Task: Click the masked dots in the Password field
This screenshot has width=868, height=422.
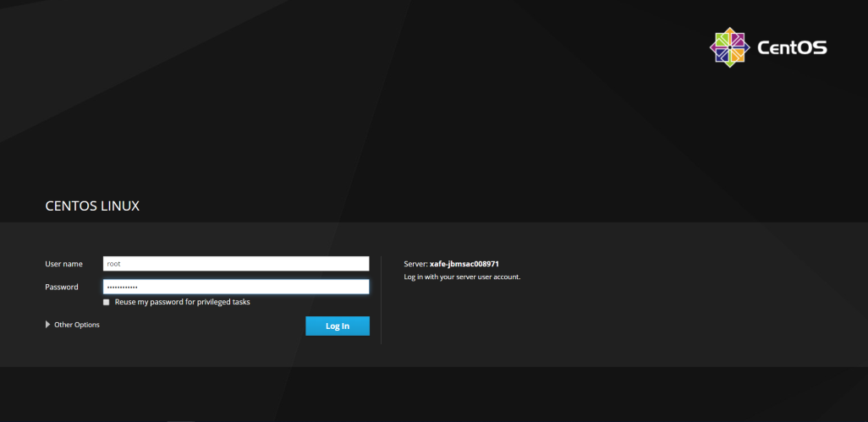Action: point(122,288)
